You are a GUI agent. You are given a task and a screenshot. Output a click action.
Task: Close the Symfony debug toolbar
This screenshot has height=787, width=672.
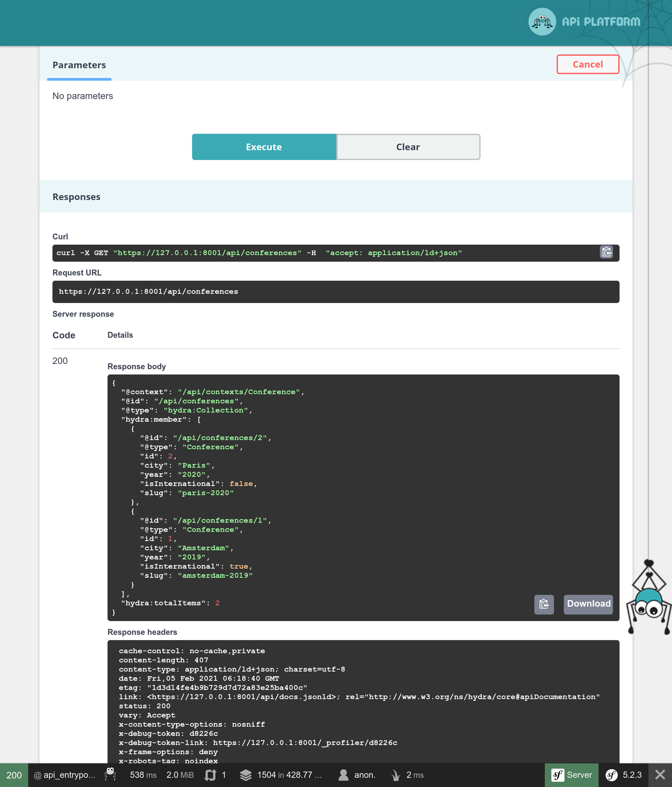(660, 775)
